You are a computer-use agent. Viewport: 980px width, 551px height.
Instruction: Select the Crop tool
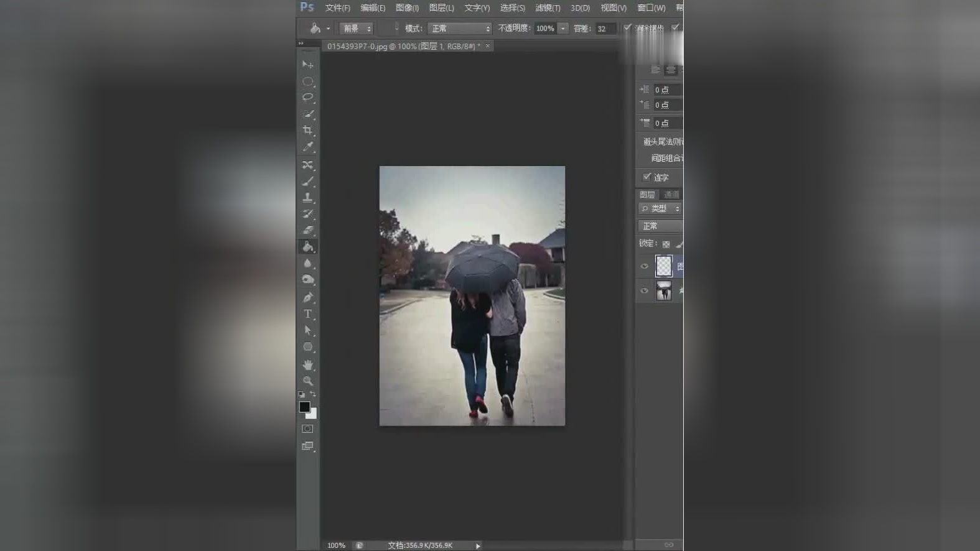point(307,130)
